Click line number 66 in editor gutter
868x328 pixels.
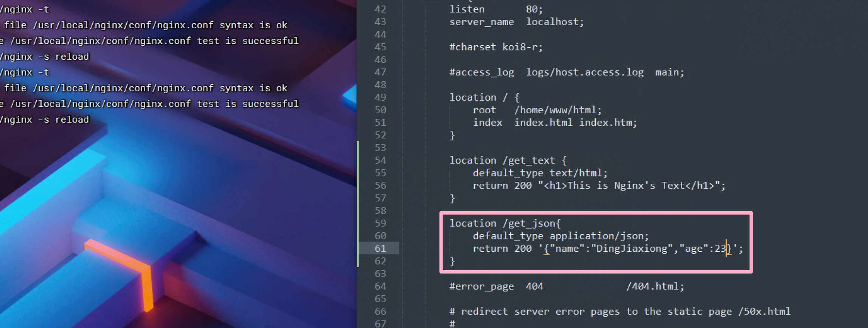point(380,311)
